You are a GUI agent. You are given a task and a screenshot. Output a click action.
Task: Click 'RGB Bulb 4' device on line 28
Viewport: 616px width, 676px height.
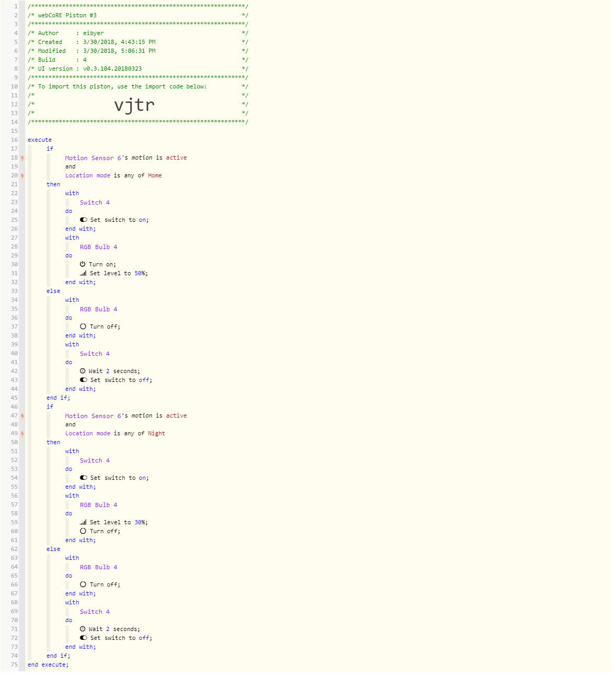(98, 247)
